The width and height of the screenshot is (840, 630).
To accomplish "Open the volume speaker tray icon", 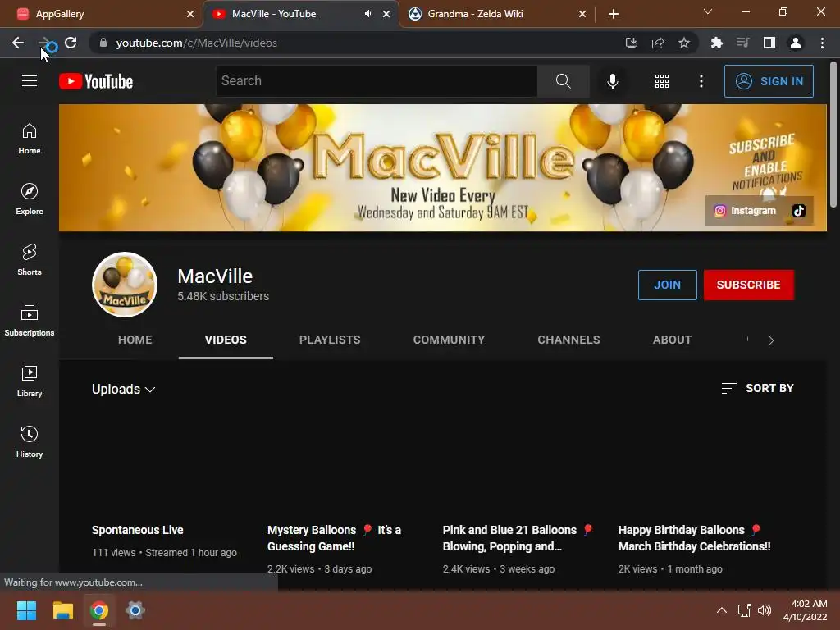I will tap(765, 610).
